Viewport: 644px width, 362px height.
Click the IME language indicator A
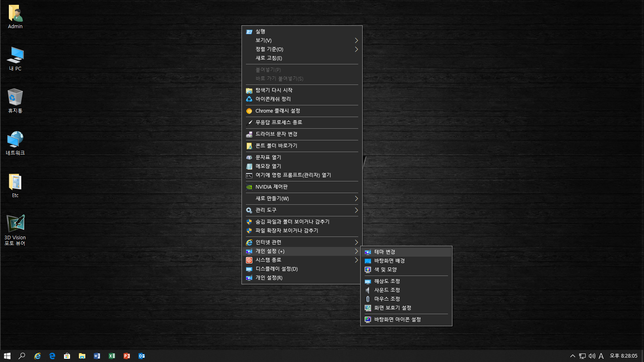[601, 356]
